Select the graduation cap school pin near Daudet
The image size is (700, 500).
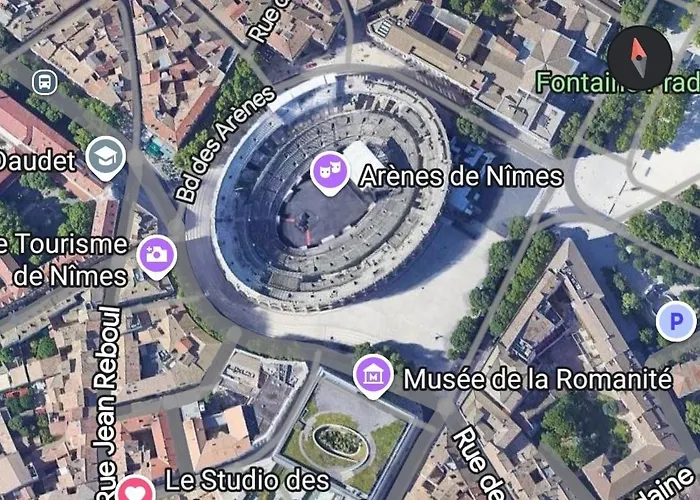tap(106, 158)
